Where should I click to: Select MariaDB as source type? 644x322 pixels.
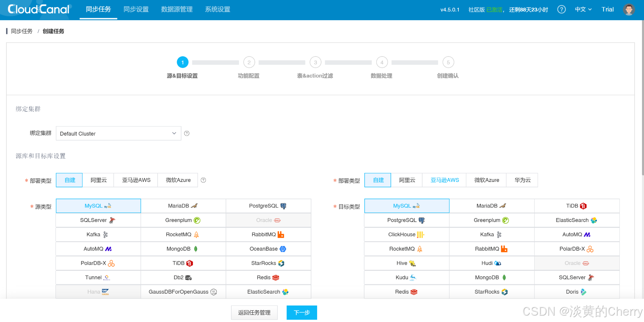click(x=183, y=206)
